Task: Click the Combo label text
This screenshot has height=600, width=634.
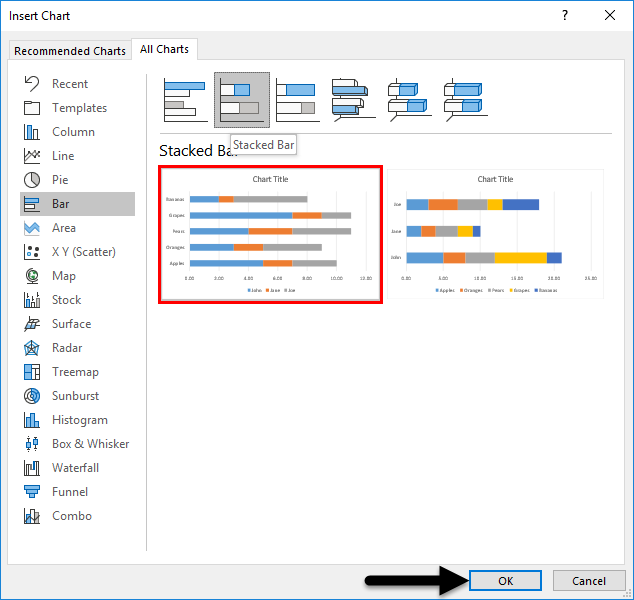Action: click(72, 516)
